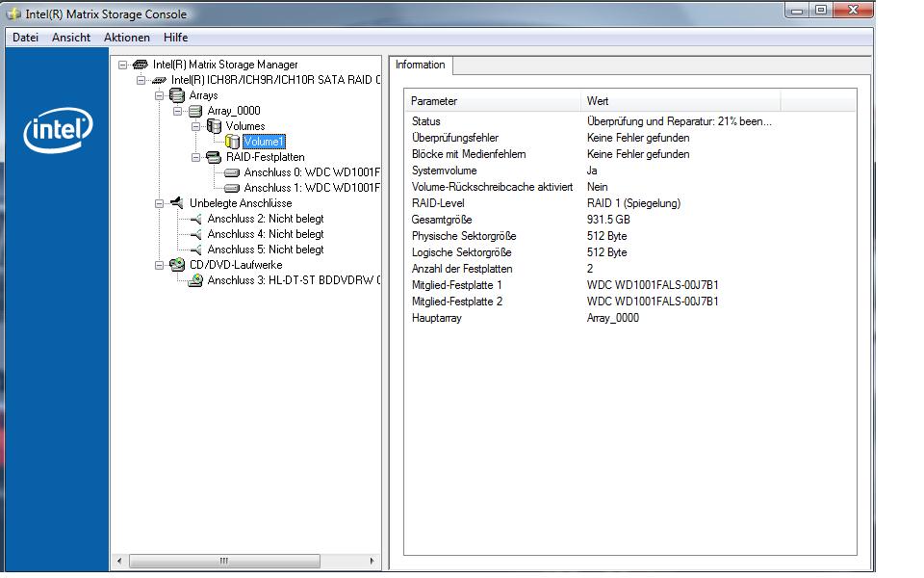Image resolution: width=924 pixels, height=578 pixels.
Task: Click the Wert column header
Action: point(680,101)
